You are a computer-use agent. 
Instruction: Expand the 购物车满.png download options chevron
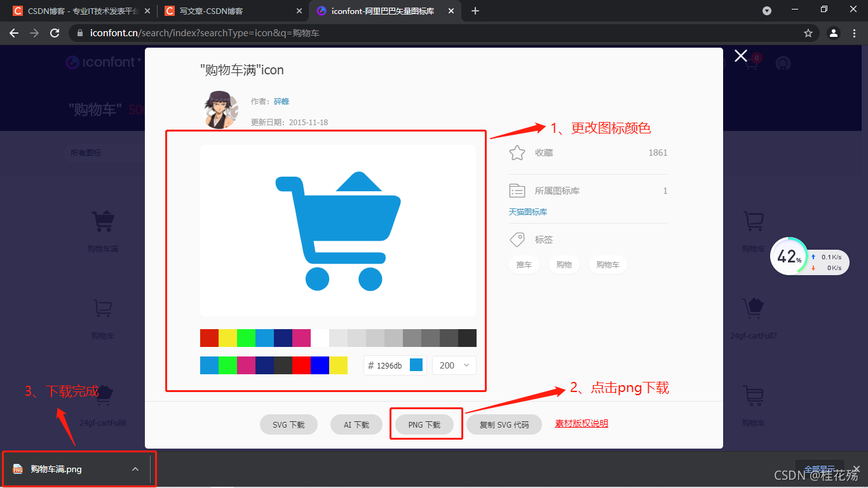click(135, 469)
